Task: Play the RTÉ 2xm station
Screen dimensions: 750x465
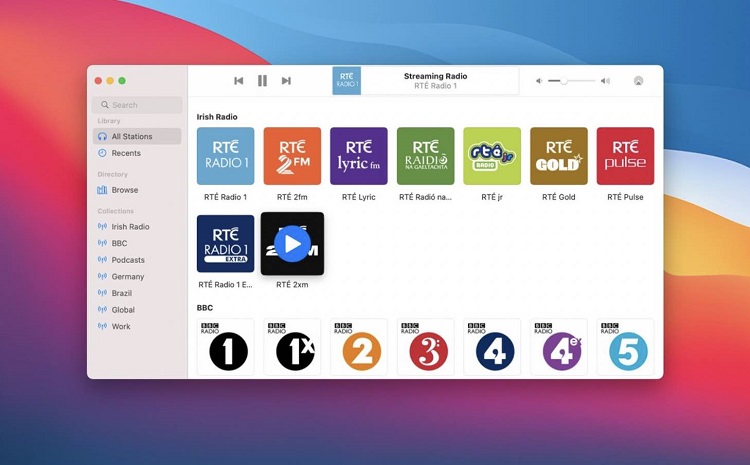Action: 292,243
